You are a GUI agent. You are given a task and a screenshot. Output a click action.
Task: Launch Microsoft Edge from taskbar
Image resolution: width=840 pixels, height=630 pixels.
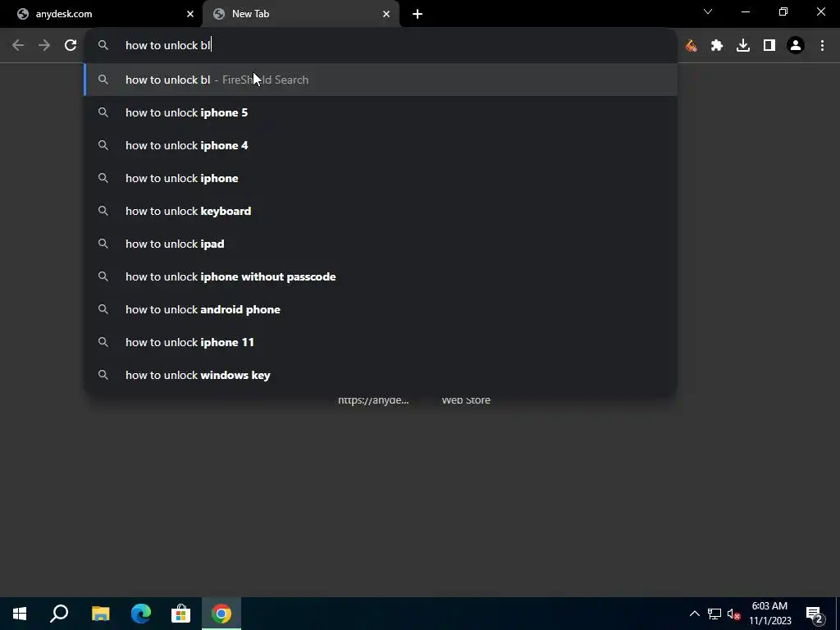pos(141,614)
